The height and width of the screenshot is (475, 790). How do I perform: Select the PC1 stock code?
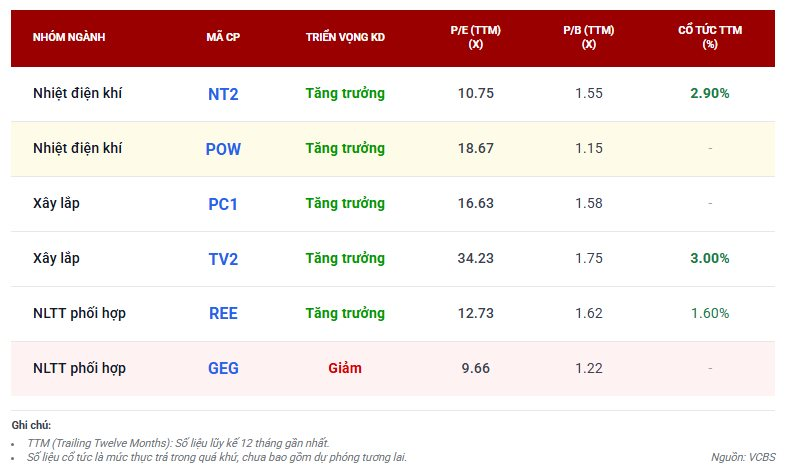223,204
